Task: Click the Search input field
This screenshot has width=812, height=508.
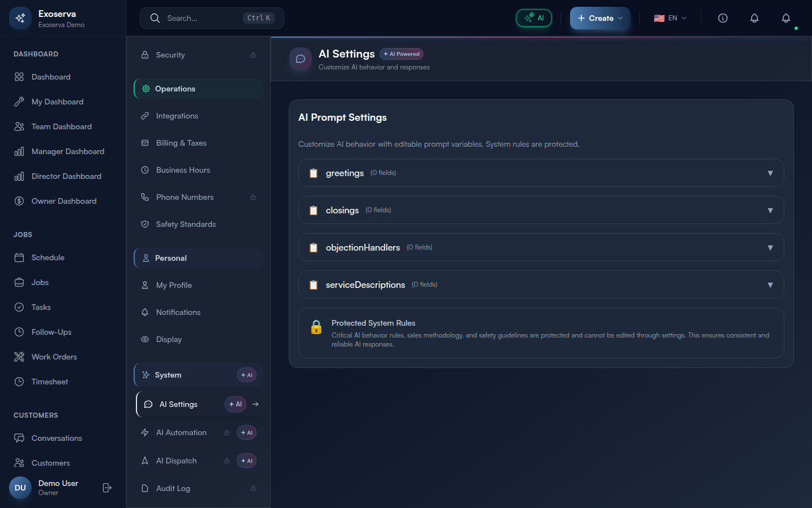Action: pos(203,18)
